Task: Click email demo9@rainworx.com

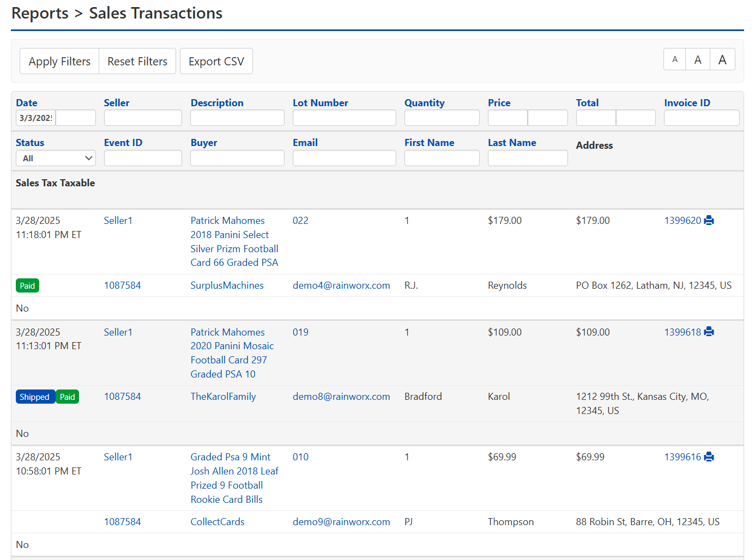Action: [341, 522]
